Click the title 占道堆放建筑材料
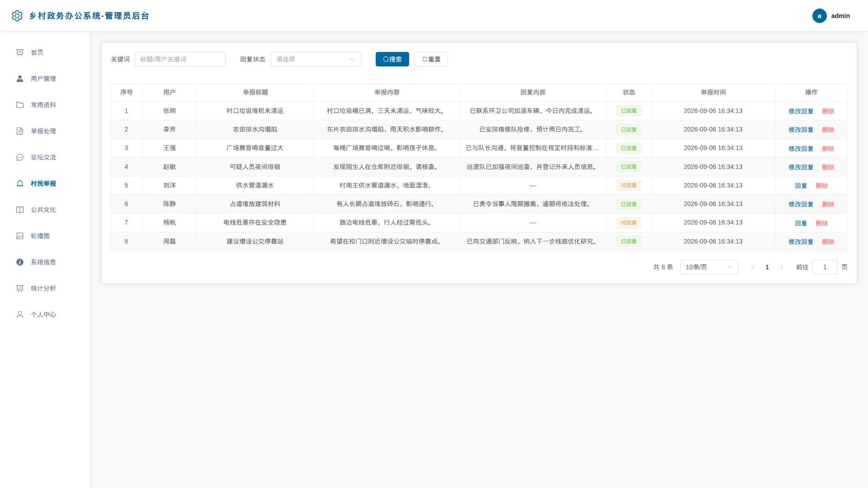Image resolution: width=868 pixels, height=488 pixels. [255, 204]
